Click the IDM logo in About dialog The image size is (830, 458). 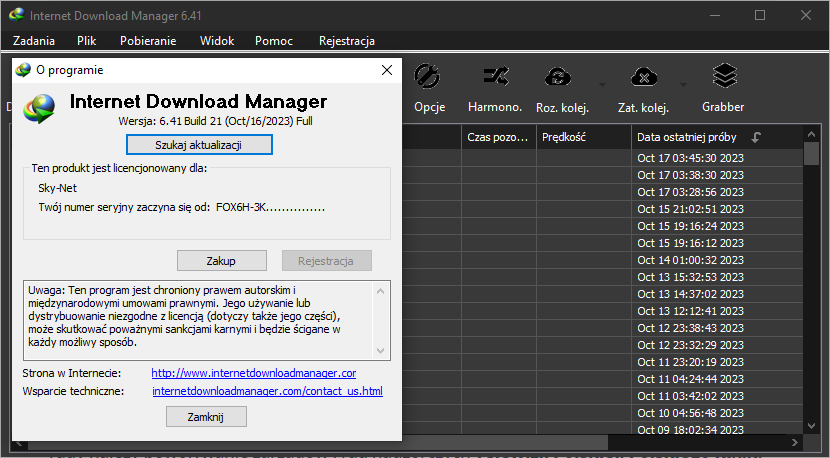pos(39,109)
